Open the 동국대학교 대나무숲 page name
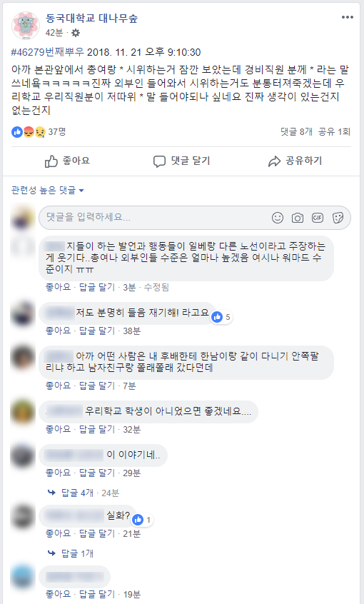Screen dimensions: 364x604 (91, 18)
